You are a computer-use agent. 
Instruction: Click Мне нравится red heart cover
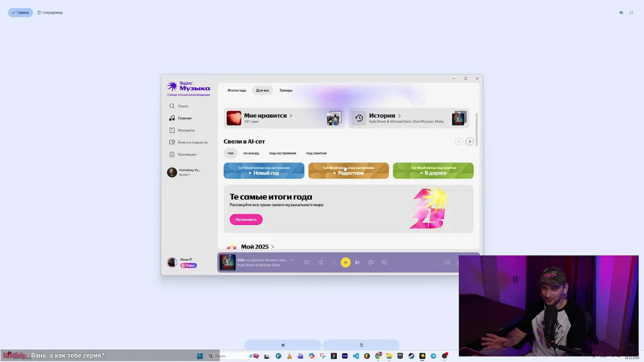point(234,118)
